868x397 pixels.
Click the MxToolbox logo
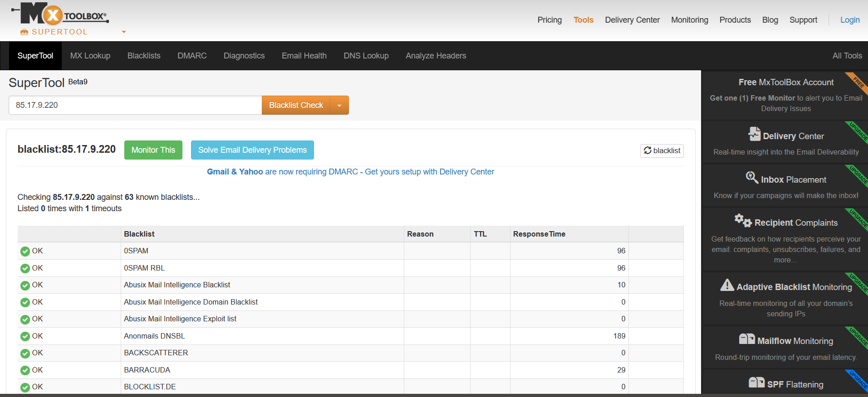pyautogui.click(x=60, y=14)
